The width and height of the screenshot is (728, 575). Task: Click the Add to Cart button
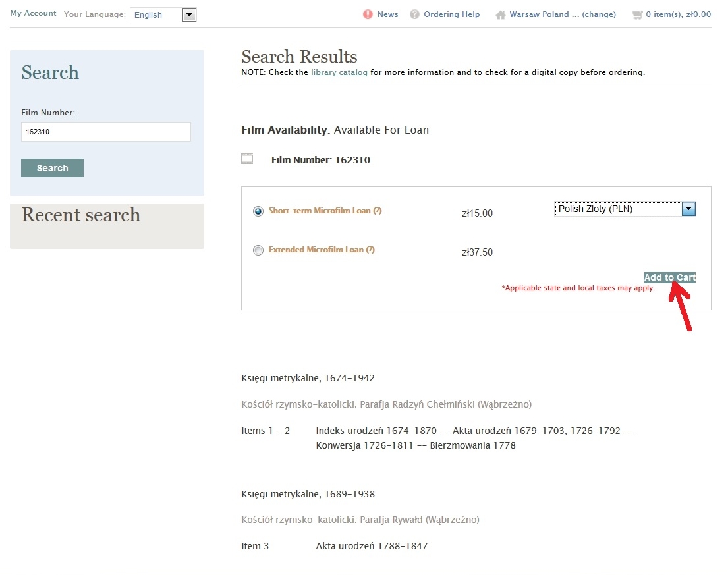pos(669,277)
